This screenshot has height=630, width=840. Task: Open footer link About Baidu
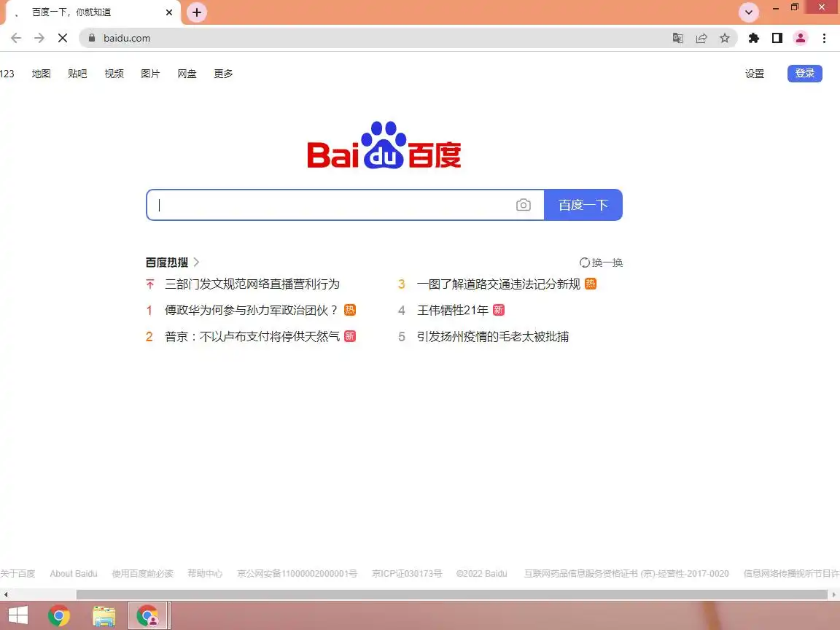click(74, 574)
